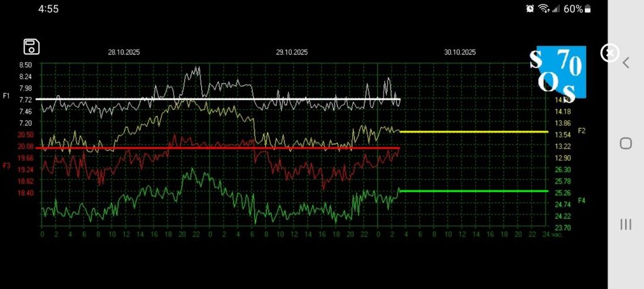Tap the 28.10.2025 date header
The height and width of the screenshot is (289, 644).
(124, 53)
